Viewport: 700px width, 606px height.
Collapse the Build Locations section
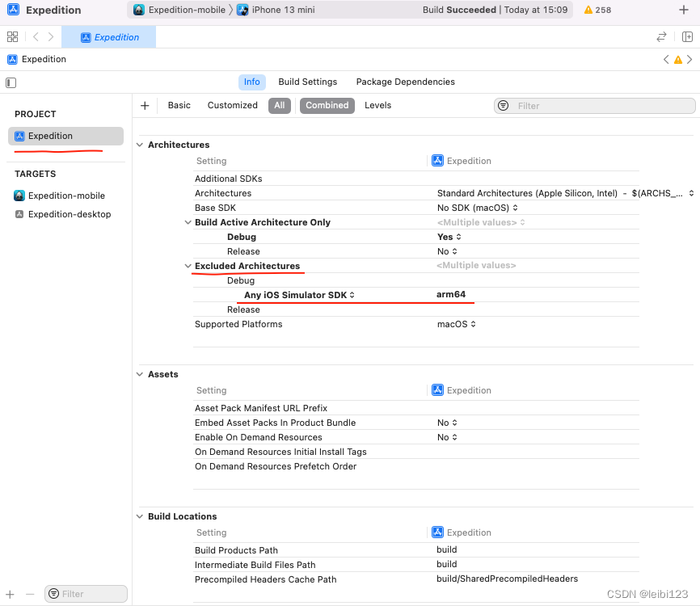click(x=140, y=517)
